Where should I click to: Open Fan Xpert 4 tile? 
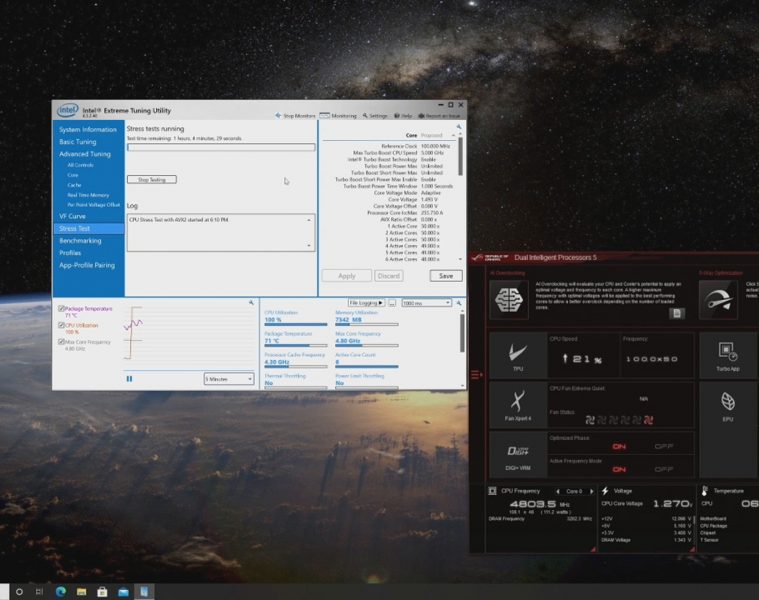point(518,405)
